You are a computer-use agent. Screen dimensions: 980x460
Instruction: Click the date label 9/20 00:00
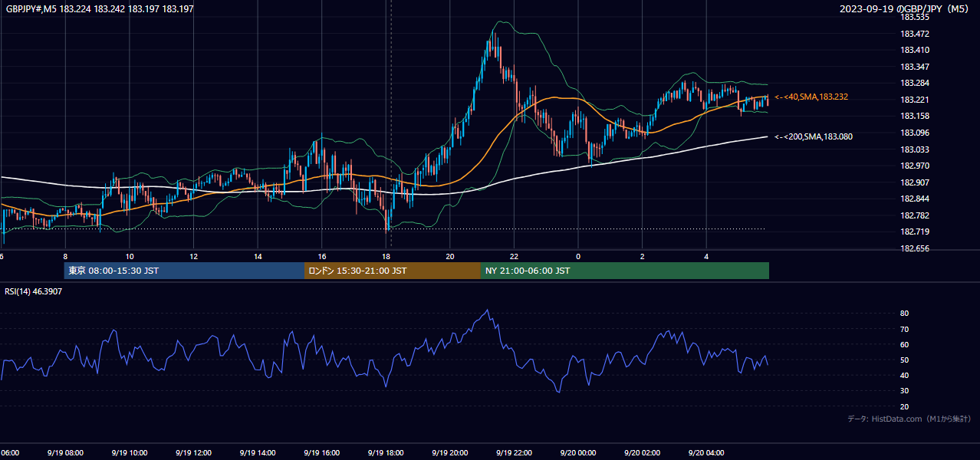pos(577,453)
